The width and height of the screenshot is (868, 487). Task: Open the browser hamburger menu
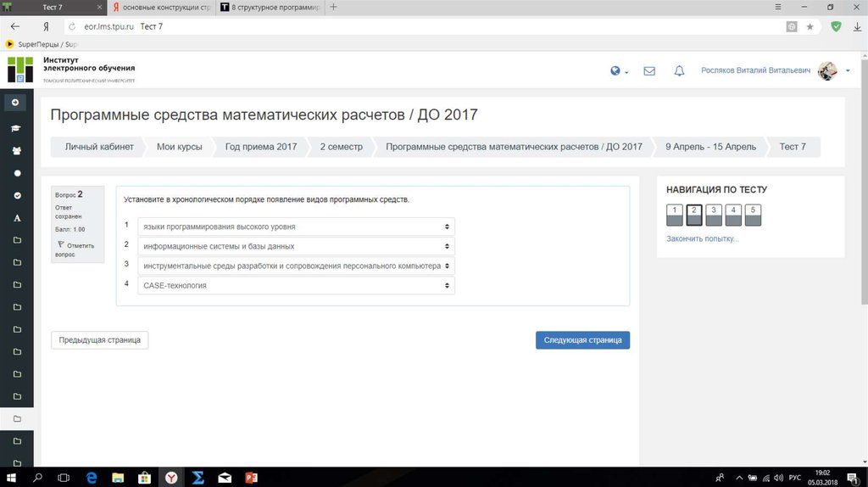click(778, 7)
